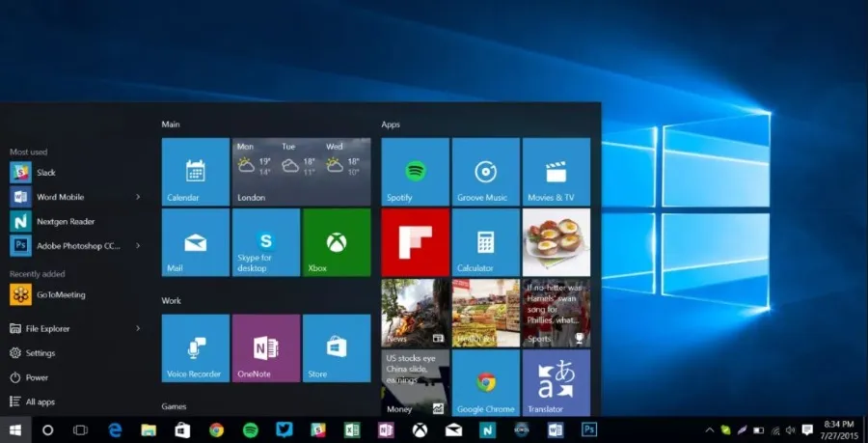Click the Spotify icon in the taskbar

pos(250,429)
